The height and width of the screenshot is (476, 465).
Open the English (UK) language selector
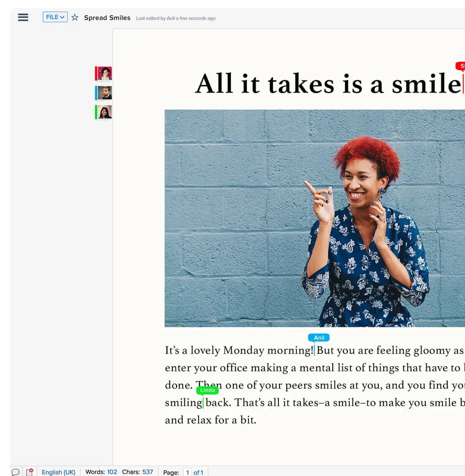[x=58, y=472]
